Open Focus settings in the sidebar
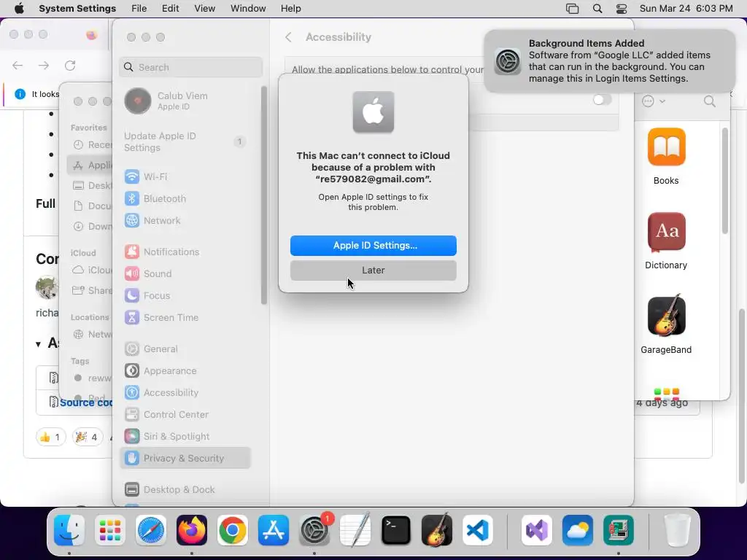747x560 pixels. (185, 296)
